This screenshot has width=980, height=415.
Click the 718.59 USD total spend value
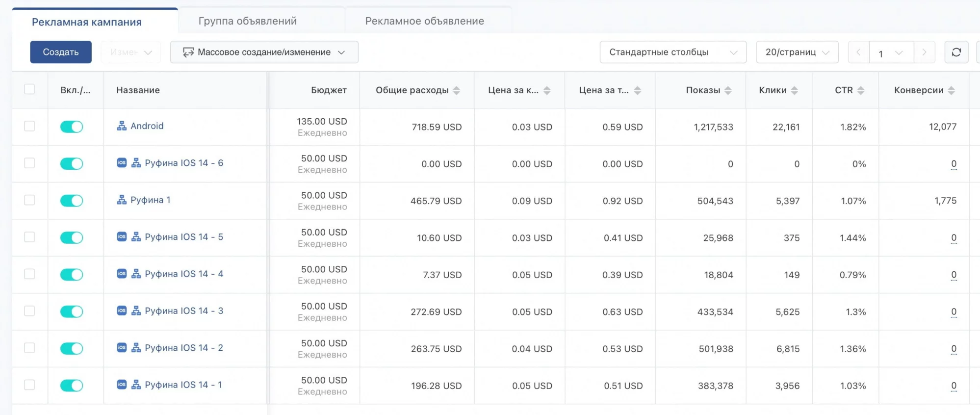click(x=437, y=127)
